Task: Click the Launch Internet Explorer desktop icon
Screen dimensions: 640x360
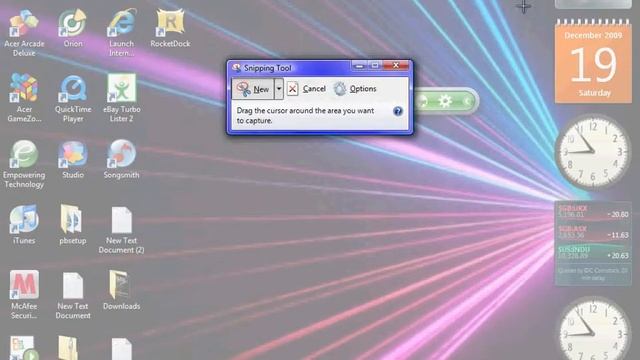Action: [121, 33]
